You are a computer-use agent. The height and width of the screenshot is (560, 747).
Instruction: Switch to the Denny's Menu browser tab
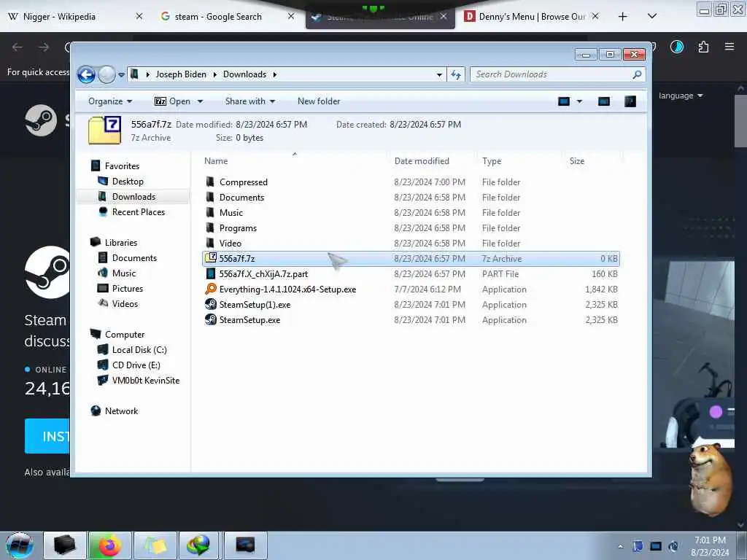(x=533, y=17)
